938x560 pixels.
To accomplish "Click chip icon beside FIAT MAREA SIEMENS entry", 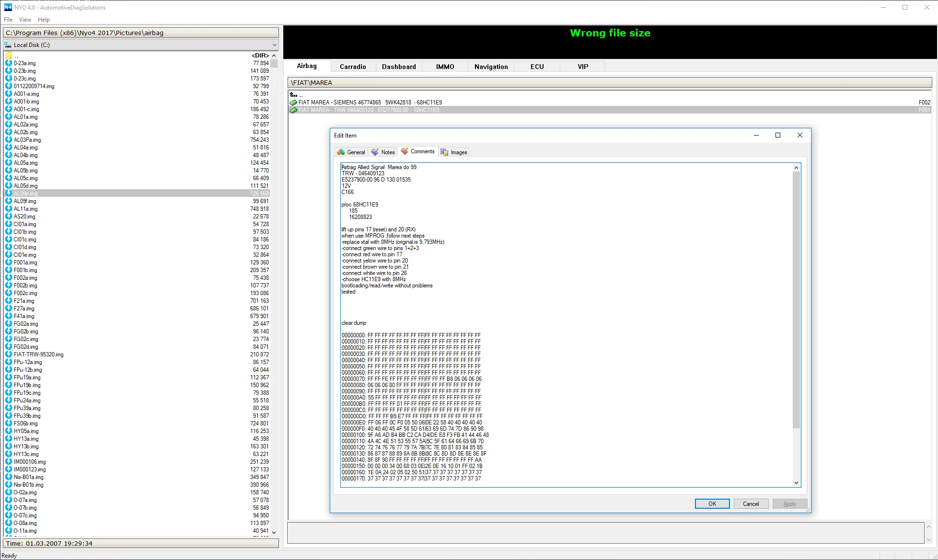I will pyautogui.click(x=293, y=103).
